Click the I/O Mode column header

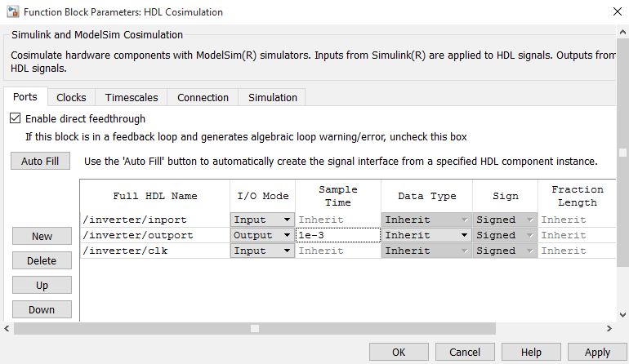pos(263,196)
